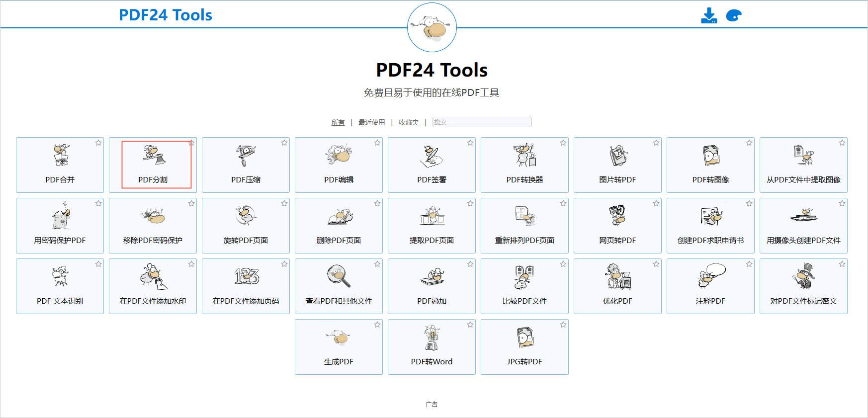The height and width of the screenshot is (418, 868).
Task: Show all tools with the 所有 filter
Action: click(x=338, y=122)
